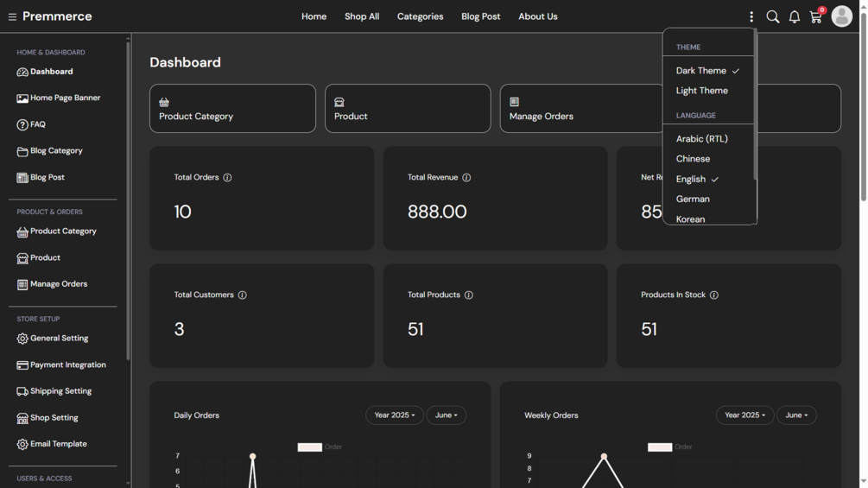868x488 pixels.
Task: Open Shop All in top navigation
Action: point(362,16)
